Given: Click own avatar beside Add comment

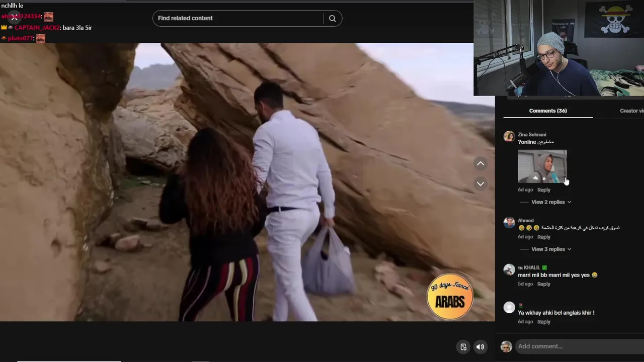Looking at the screenshot, I should 506,346.
